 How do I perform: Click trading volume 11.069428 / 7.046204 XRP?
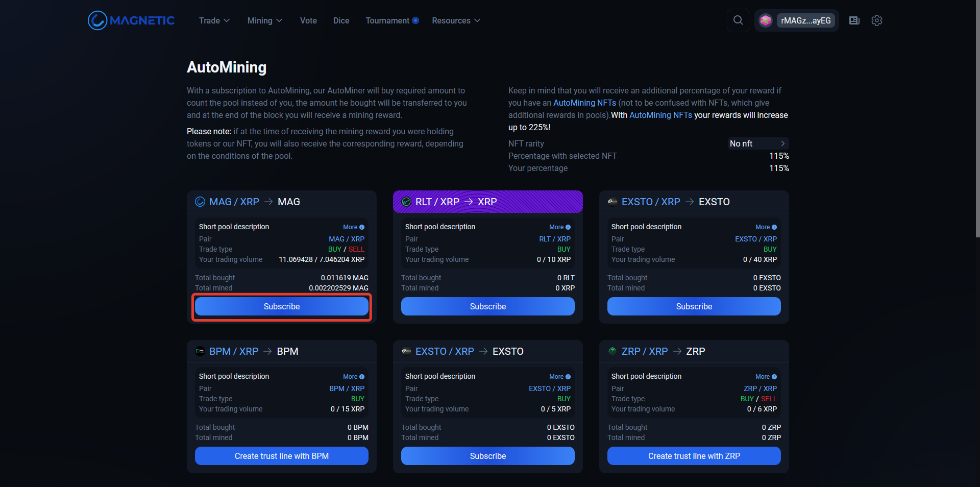[x=322, y=259]
